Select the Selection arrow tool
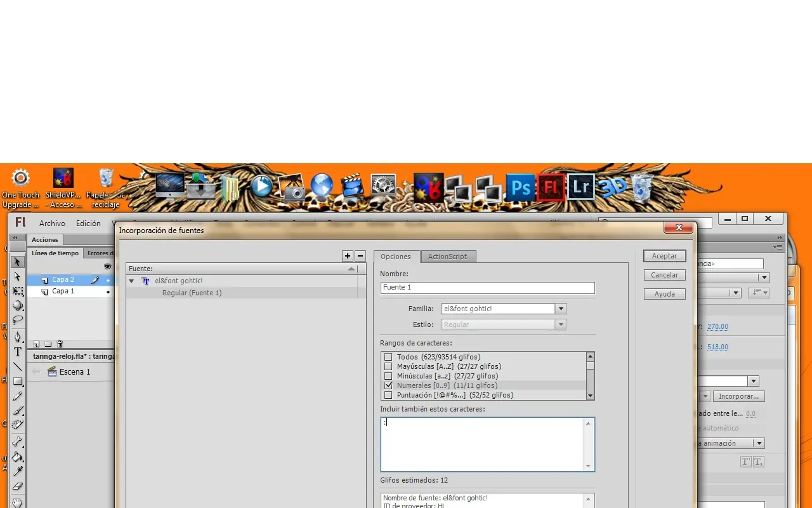The width and height of the screenshot is (812, 508). pyautogui.click(x=18, y=262)
